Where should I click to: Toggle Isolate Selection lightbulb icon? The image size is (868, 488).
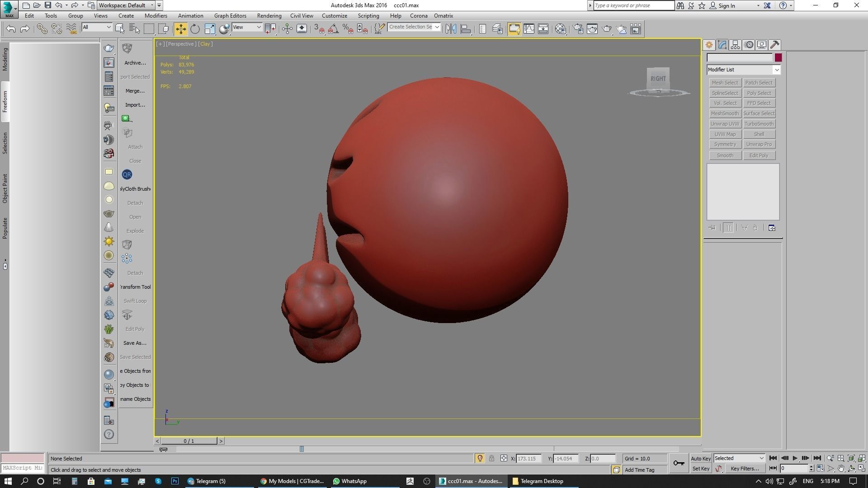click(480, 458)
